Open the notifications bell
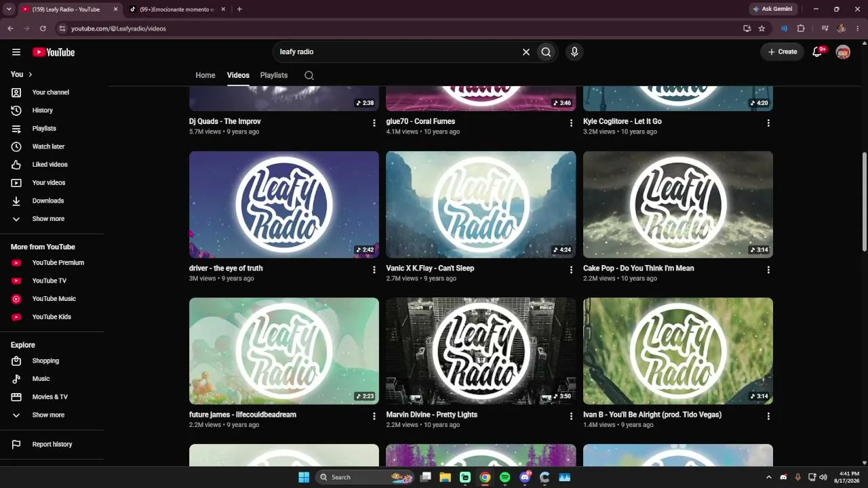 coord(817,52)
